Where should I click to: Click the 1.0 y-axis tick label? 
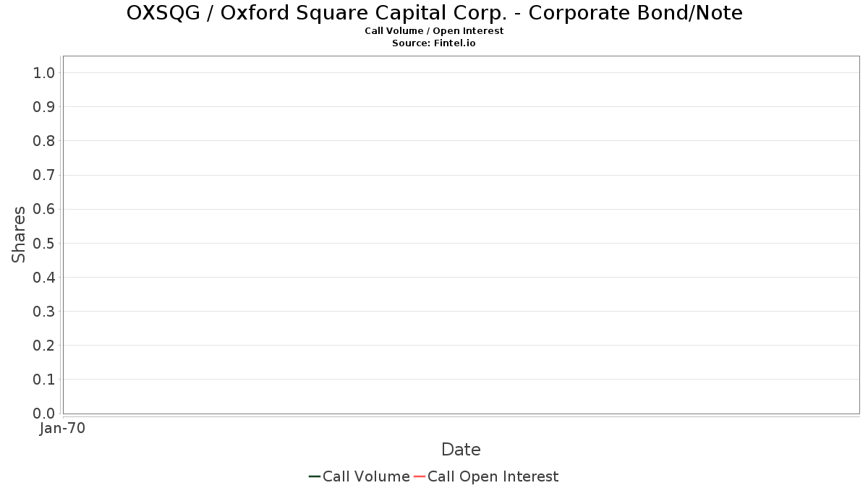click(x=44, y=72)
